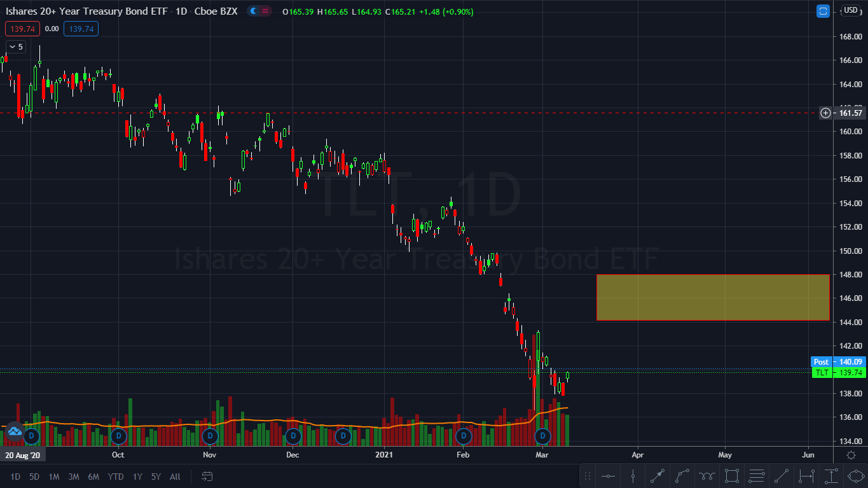Select the yellow rectangle drawing on chart
The height and width of the screenshot is (488, 868).
pyautogui.click(x=713, y=297)
